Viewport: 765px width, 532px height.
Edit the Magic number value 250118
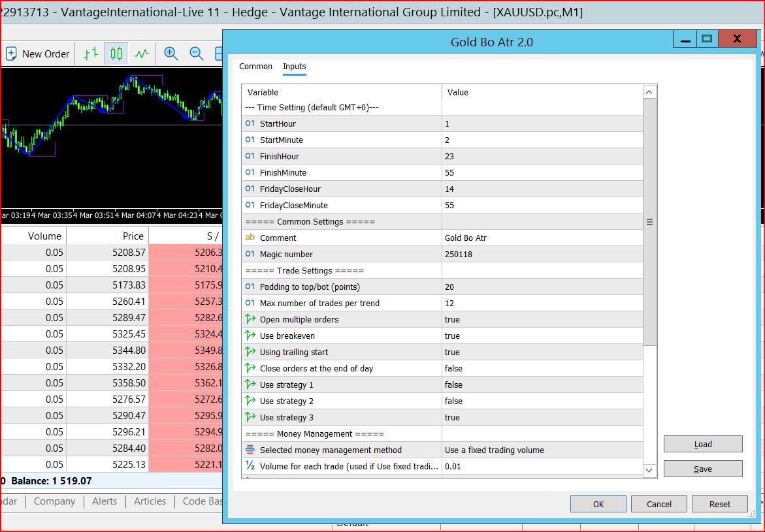pyautogui.click(x=542, y=254)
